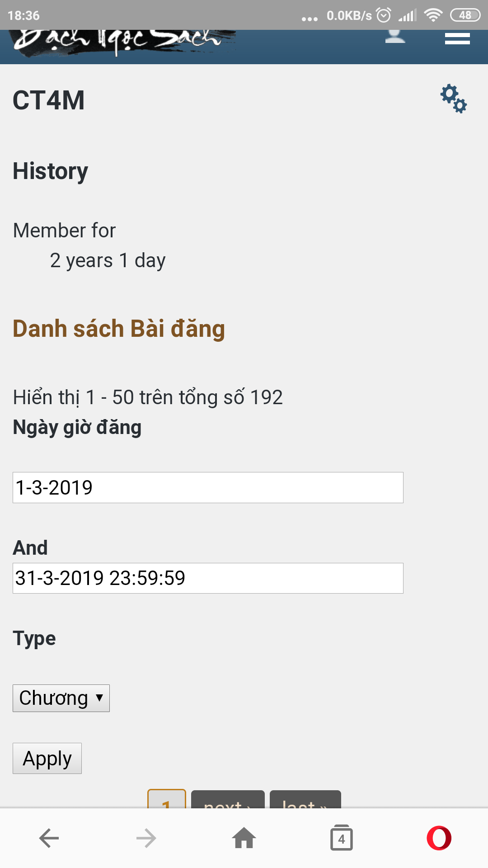Jump to the last page of posts
This screenshot has height=868, width=488.
click(x=305, y=805)
